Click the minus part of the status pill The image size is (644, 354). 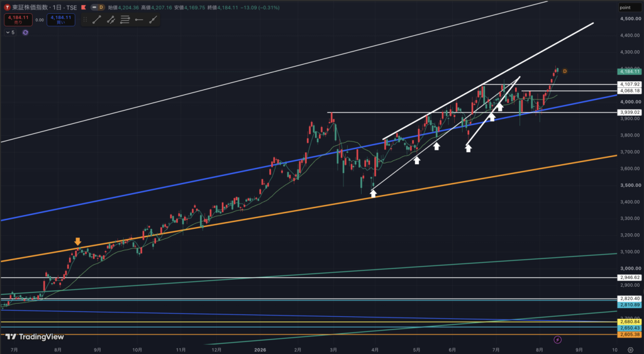coord(94,8)
